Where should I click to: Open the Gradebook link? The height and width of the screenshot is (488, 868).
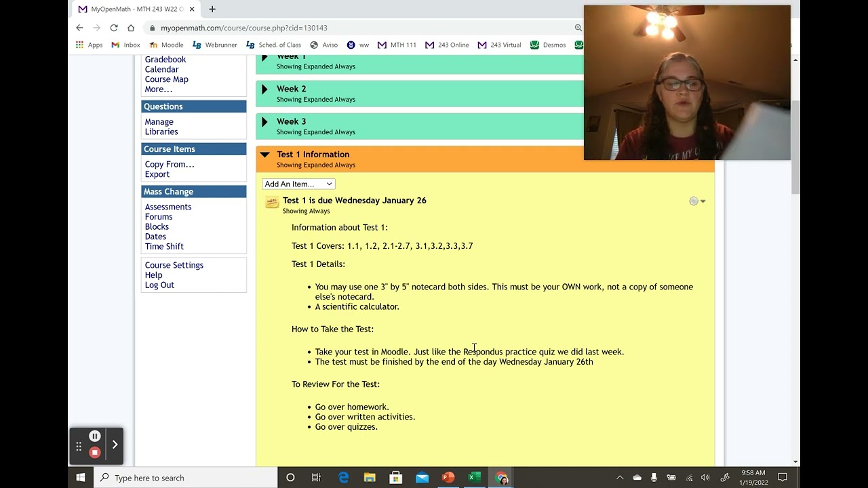(165, 60)
